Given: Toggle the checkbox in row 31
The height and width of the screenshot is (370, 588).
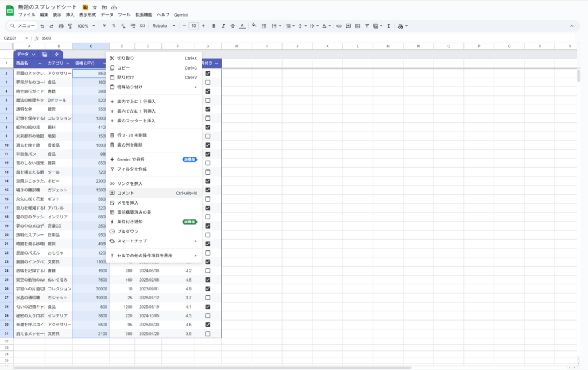Looking at the screenshot, I should click(207, 334).
